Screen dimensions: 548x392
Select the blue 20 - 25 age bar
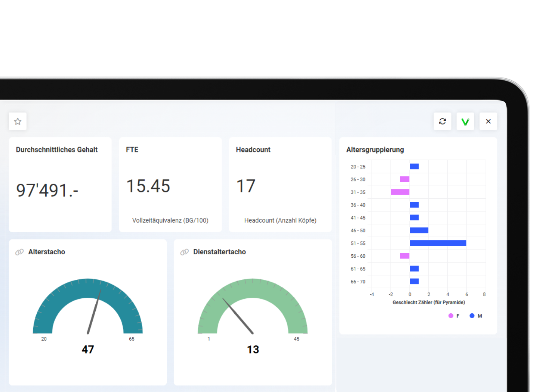point(414,167)
